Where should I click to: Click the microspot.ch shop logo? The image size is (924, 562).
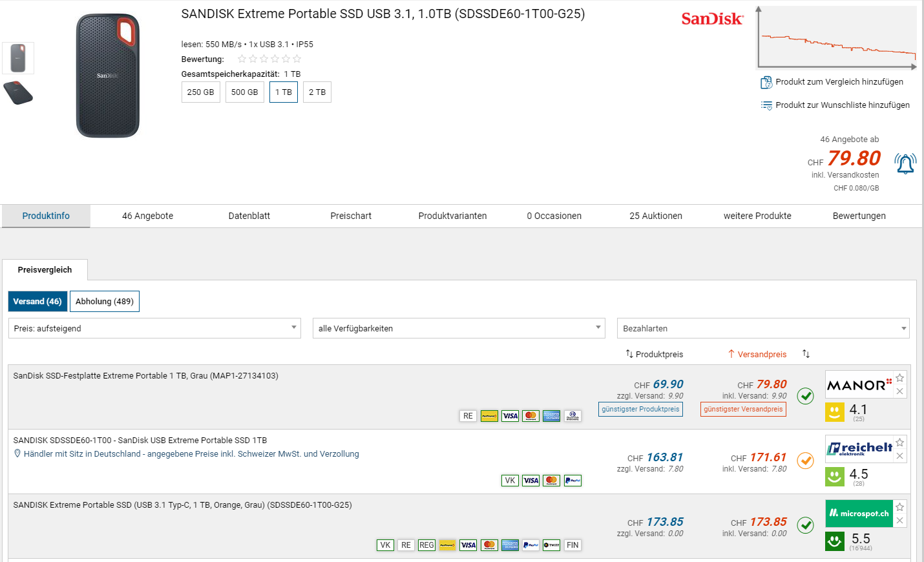859,514
